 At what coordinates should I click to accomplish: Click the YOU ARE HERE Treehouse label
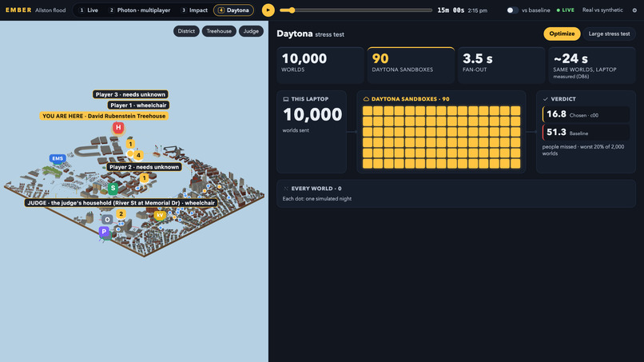pyautogui.click(x=104, y=116)
